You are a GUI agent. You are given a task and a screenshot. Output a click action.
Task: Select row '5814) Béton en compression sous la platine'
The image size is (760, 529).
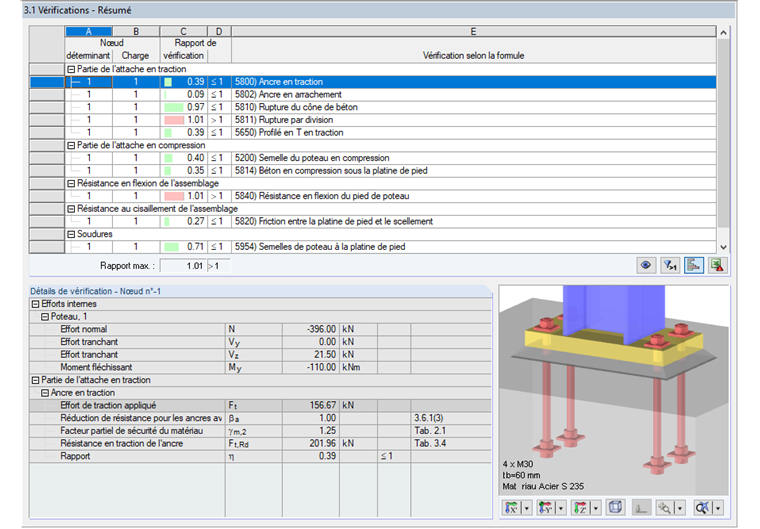(373, 171)
